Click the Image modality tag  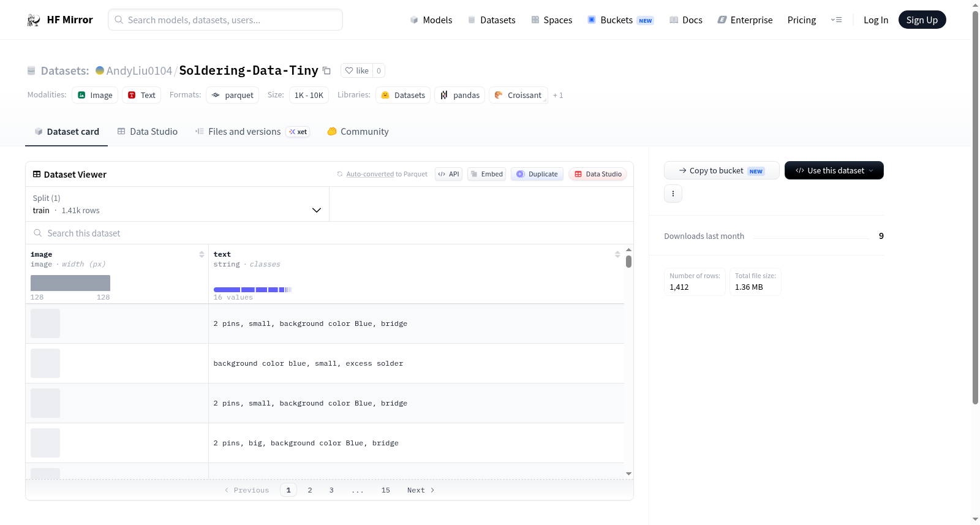(x=95, y=95)
